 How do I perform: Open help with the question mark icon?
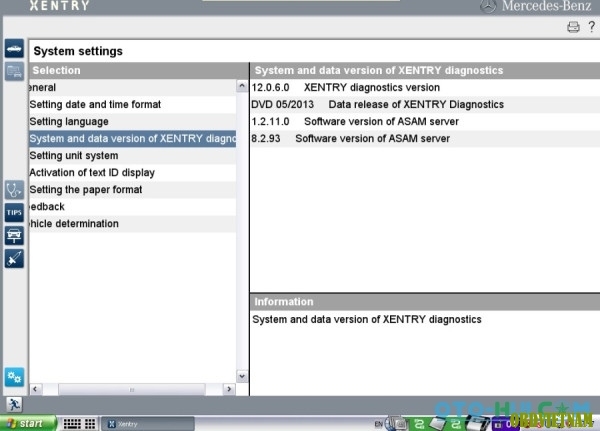(592, 26)
